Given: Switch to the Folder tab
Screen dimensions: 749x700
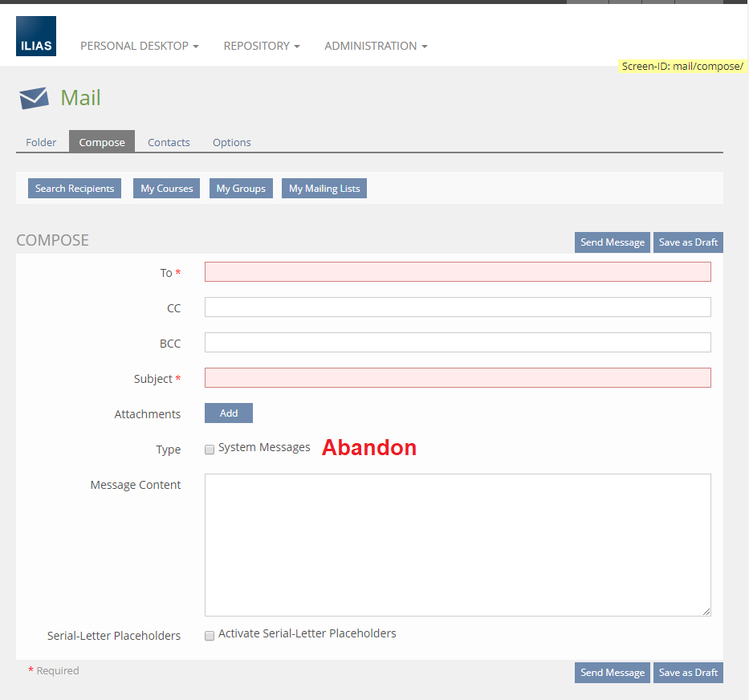Looking at the screenshot, I should click(x=41, y=142).
